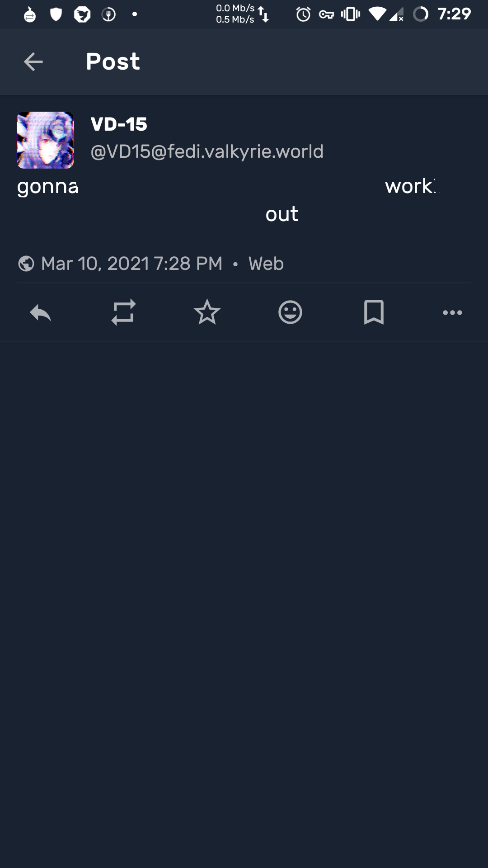488x868 pixels.
Task: Add an emoji reaction to the post
Action: 290,312
